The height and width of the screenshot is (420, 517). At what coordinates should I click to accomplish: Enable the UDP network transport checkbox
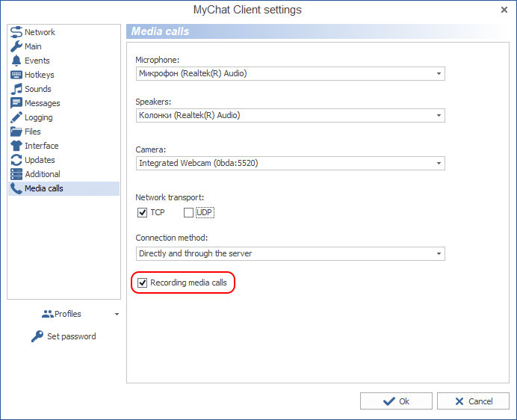pyautogui.click(x=188, y=212)
